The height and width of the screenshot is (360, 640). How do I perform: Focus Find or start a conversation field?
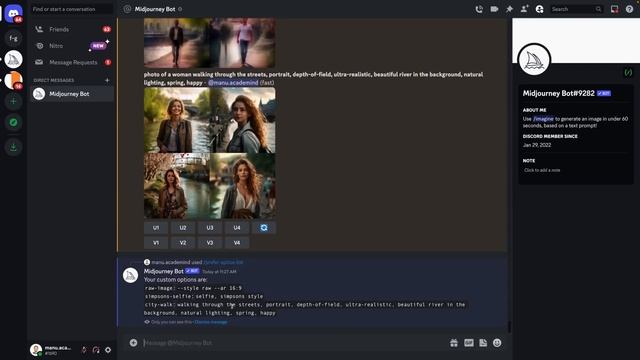coord(72,9)
